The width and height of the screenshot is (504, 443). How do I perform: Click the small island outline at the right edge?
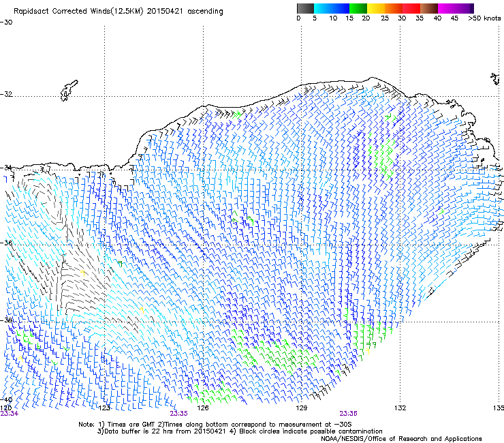495,79
